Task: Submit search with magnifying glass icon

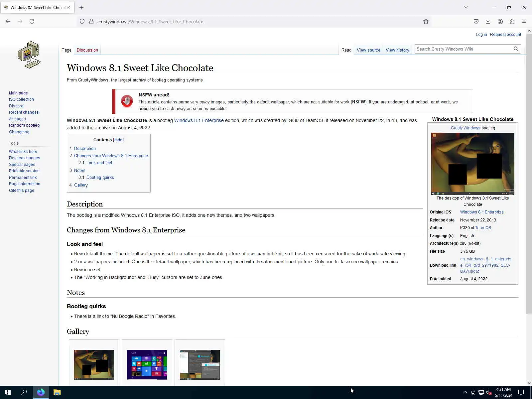Action: [516, 49]
